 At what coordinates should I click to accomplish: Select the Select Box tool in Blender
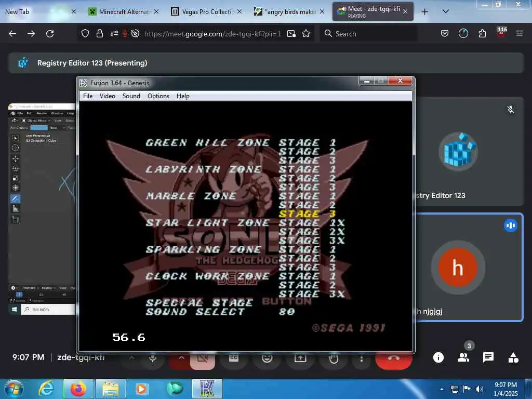(15, 138)
